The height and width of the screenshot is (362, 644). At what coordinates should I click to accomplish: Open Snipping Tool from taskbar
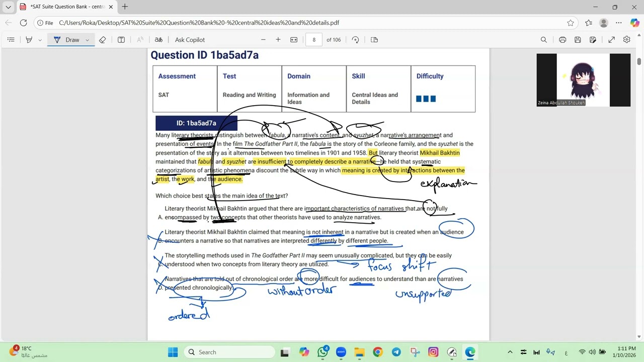[415, 352]
